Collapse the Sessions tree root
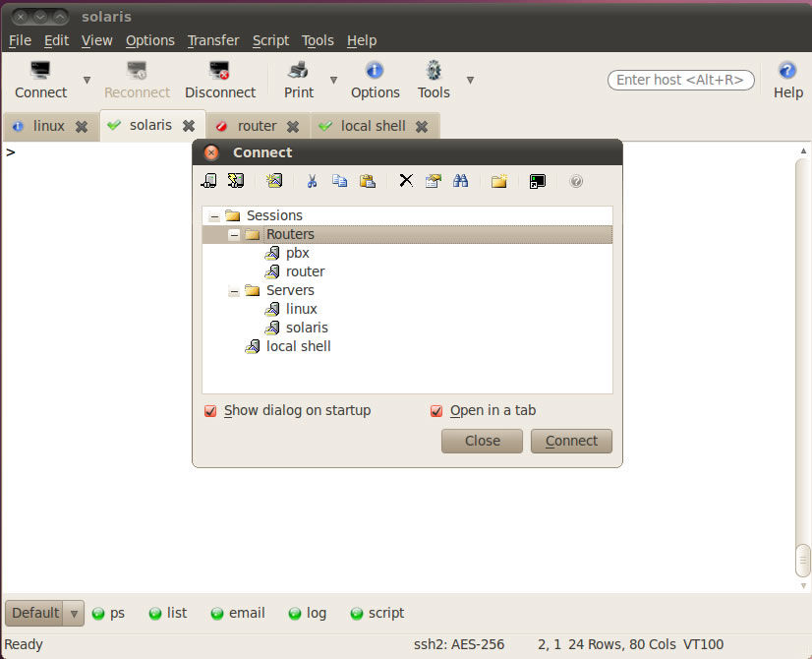The width and height of the screenshot is (812, 659). point(214,216)
